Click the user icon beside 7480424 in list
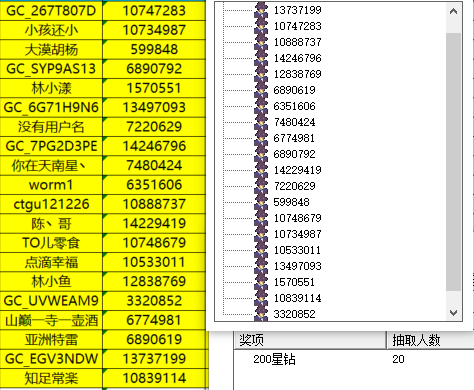This screenshot has width=474, height=390. pyautogui.click(x=261, y=122)
